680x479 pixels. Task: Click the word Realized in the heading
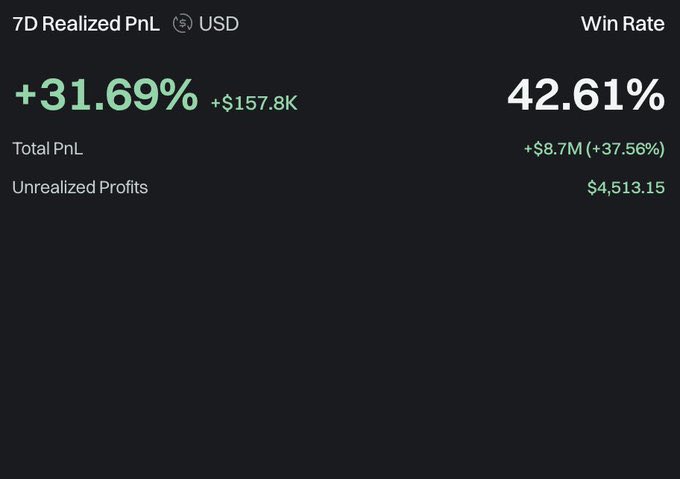[x=81, y=24]
